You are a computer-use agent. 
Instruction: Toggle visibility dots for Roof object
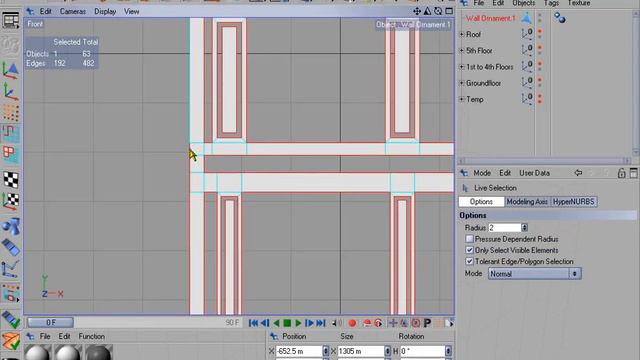[540, 34]
